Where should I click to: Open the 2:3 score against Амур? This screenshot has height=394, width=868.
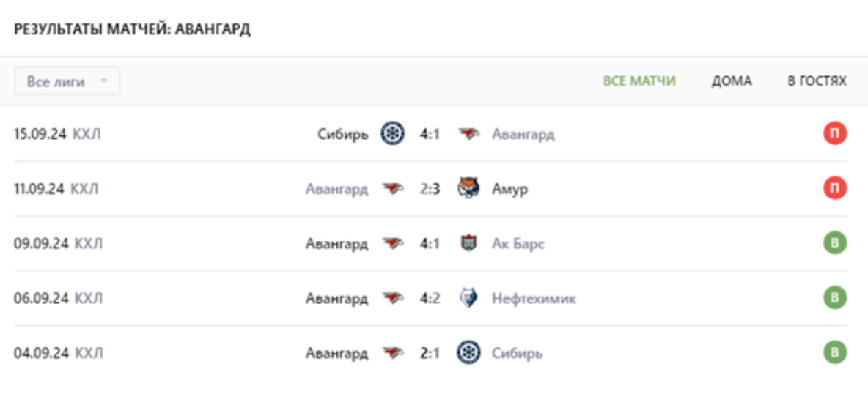[x=430, y=189]
